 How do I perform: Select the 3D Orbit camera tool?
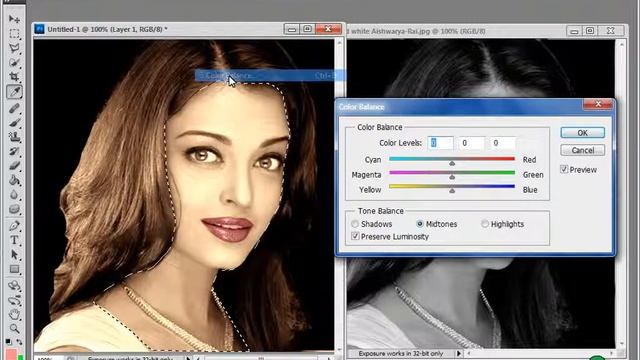point(14,300)
